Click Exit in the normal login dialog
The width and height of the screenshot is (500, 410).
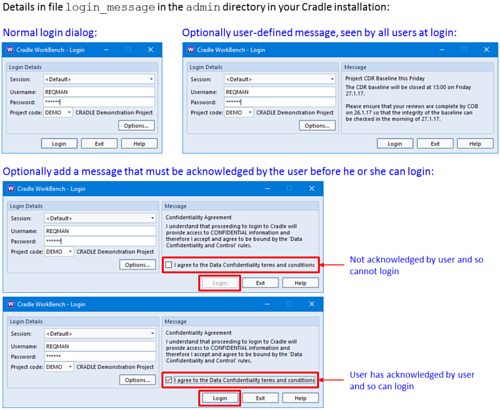[x=99, y=144]
